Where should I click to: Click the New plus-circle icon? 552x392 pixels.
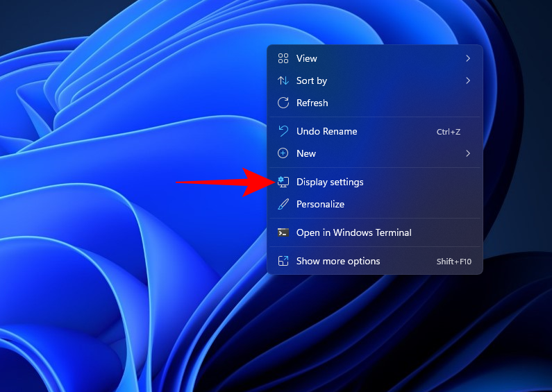pyautogui.click(x=283, y=153)
